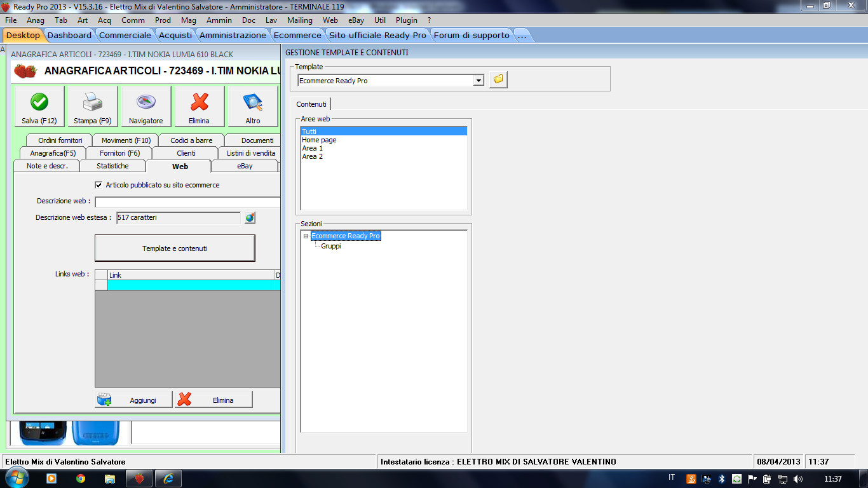This screenshot has width=868, height=488.
Task: Open the Windows Start menu
Action: click(x=16, y=478)
